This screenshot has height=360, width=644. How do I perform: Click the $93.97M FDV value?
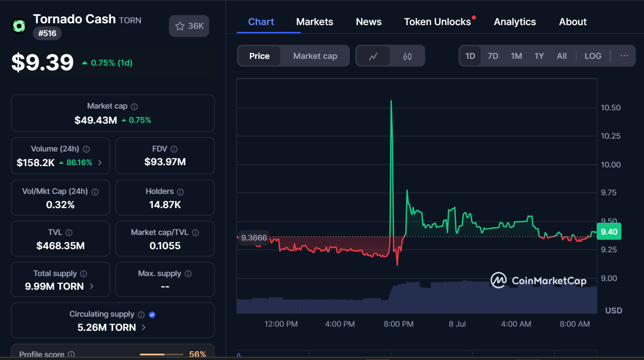point(165,162)
